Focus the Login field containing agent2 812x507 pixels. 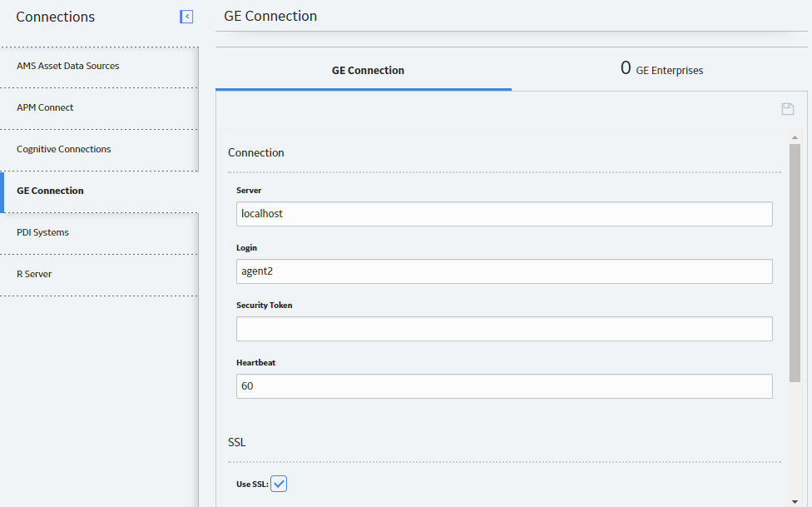[504, 271]
